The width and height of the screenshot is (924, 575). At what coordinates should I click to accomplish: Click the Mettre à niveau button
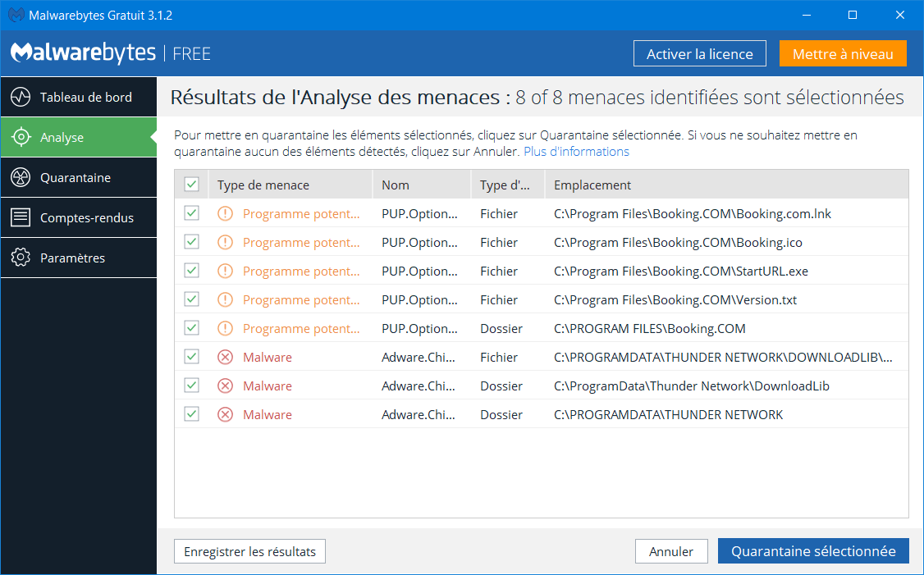[x=843, y=53]
